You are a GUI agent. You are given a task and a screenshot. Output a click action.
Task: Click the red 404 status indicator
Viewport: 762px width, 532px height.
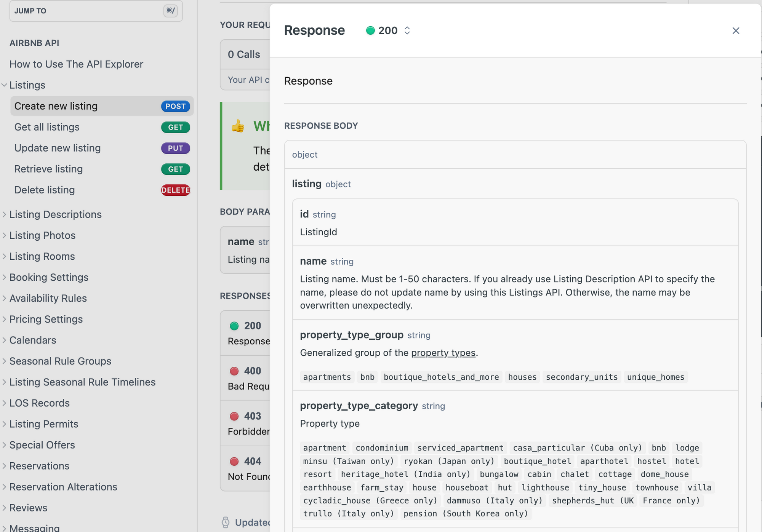(x=234, y=462)
